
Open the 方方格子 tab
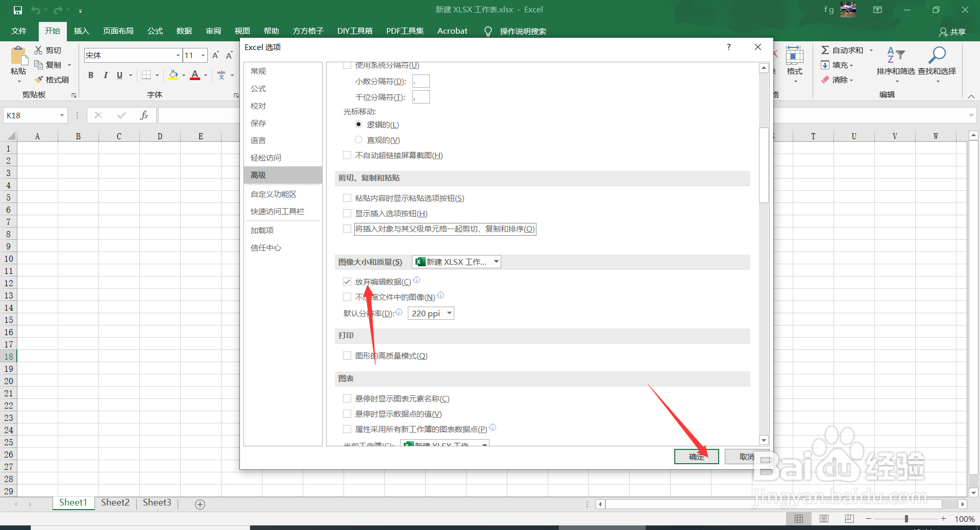tap(307, 31)
